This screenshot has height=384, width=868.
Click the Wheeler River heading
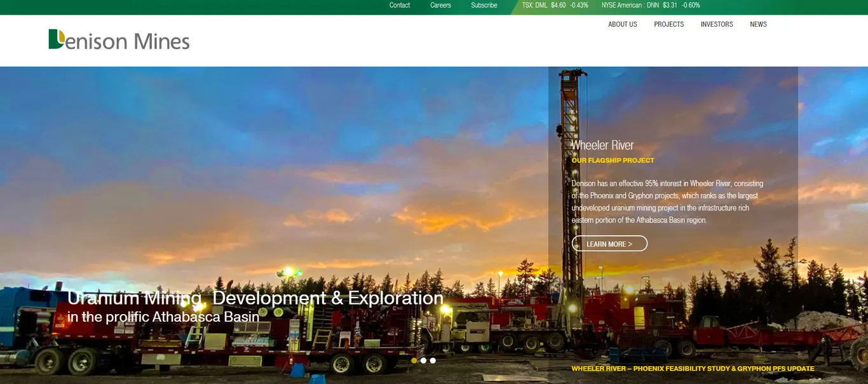click(602, 145)
